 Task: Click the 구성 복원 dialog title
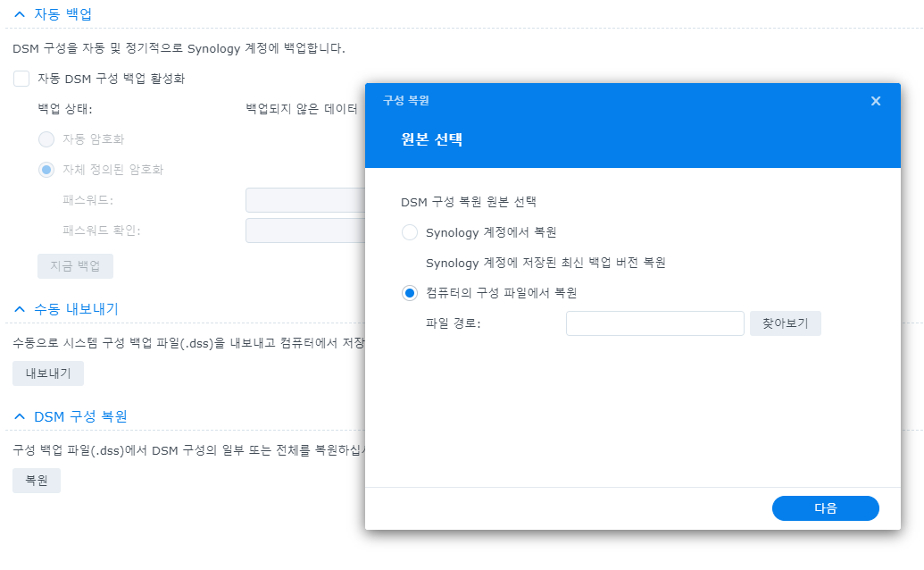(406, 101)
